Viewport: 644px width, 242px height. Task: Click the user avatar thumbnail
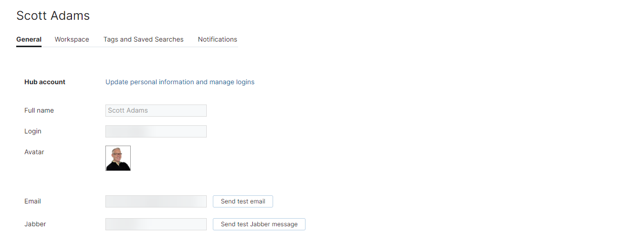(118, 158)
